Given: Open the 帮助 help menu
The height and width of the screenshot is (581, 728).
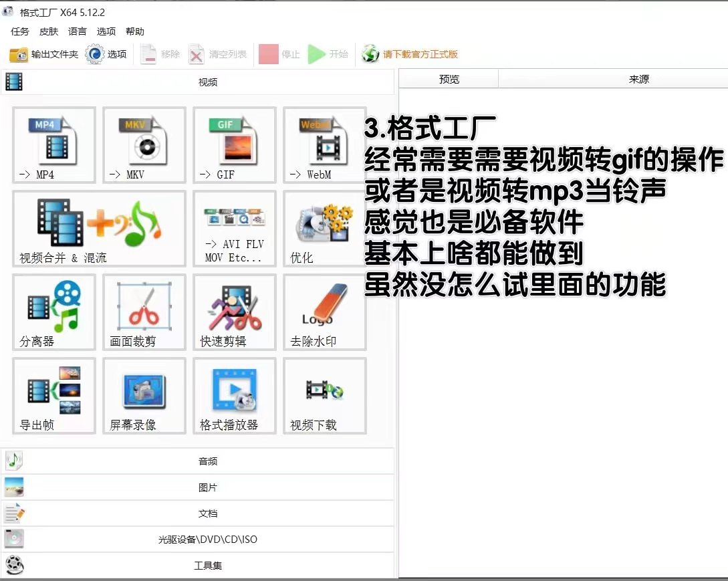Looking at the screenshot, I should tap(134, 31).
